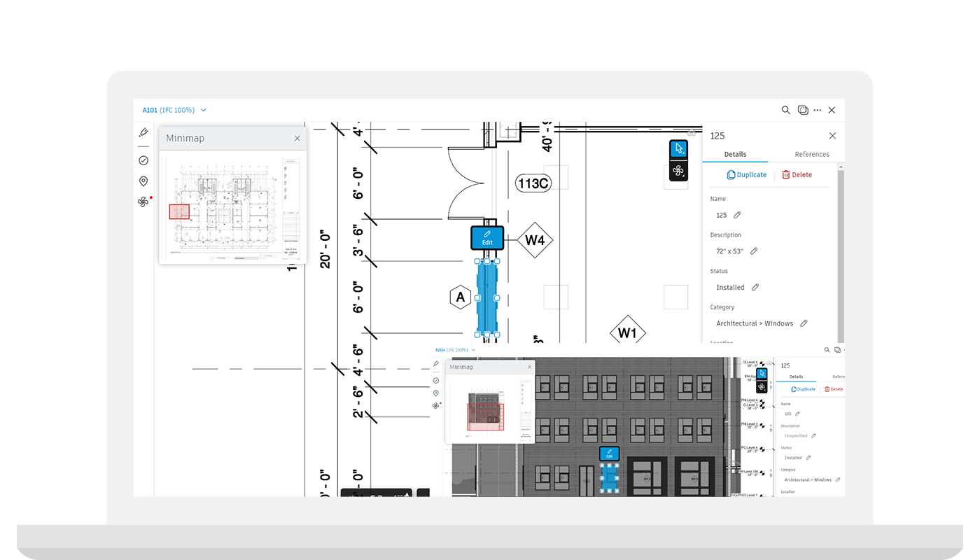Edit the Name field pencil in A204 panel
Screen dimensions: 980x560
(x=797, y=414)
